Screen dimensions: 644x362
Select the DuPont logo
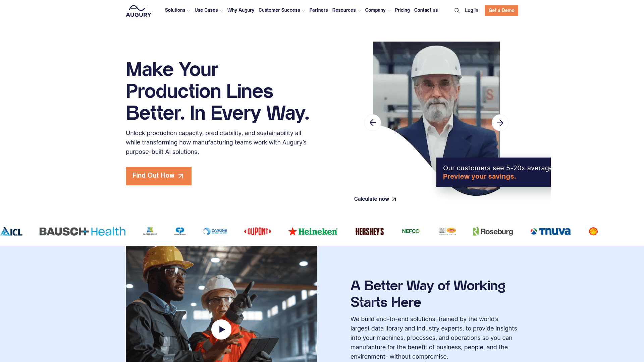(x=258, y=231)
